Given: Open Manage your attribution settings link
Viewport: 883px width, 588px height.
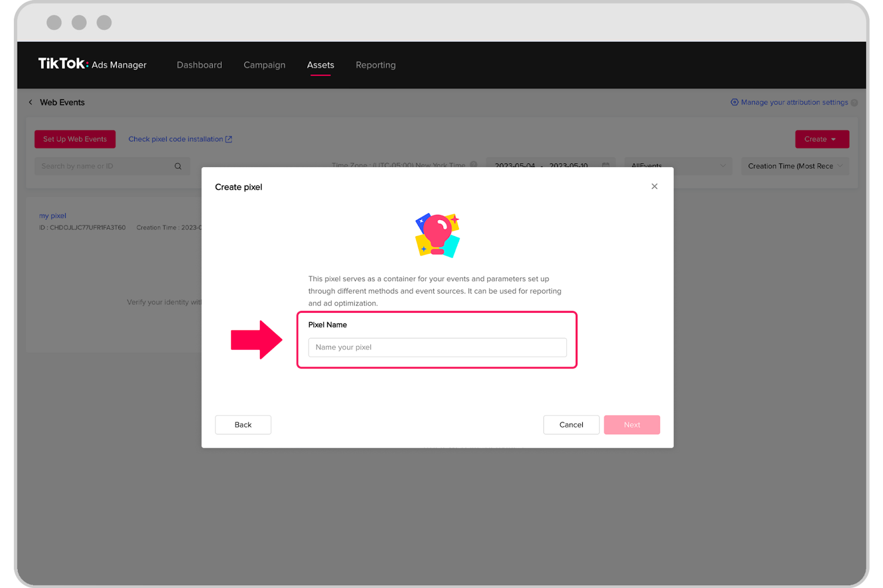Looking at the screenshot, I should coord(789,103).
